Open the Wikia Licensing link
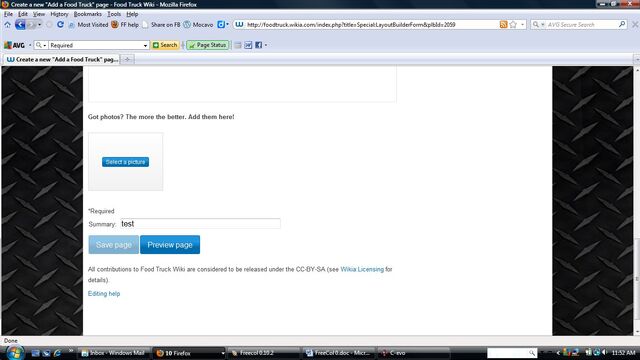Screen dimensions: 640x360 point(362,269)
